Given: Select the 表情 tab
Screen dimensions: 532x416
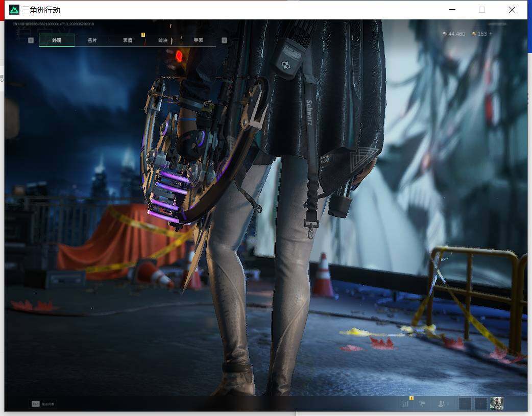Looking at the screenshot, I should 128,40.
